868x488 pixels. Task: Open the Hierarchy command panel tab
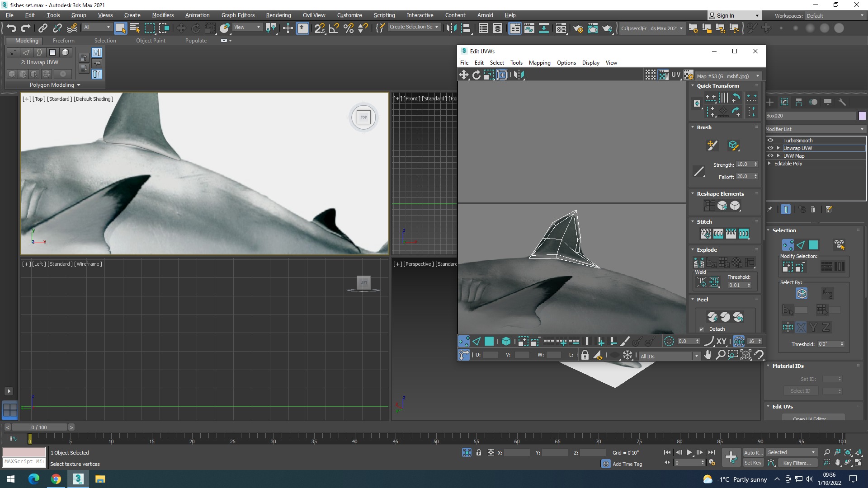pyautogui.click(x=799, y=102)
